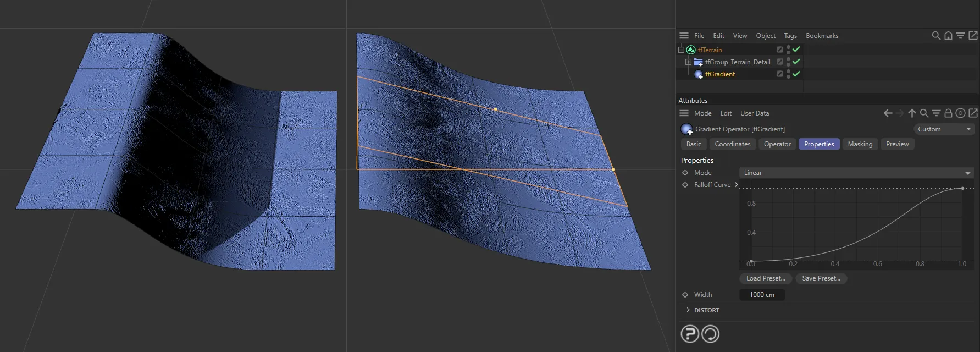Toggle tfTerrain visibility dots
The height and width of the screenshot is (352, 980).
pos(788,50)
